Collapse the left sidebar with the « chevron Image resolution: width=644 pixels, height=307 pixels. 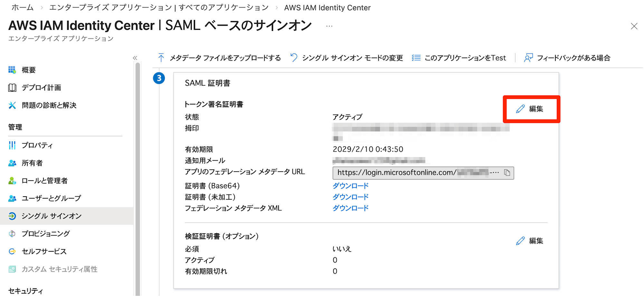pos(135,58)
